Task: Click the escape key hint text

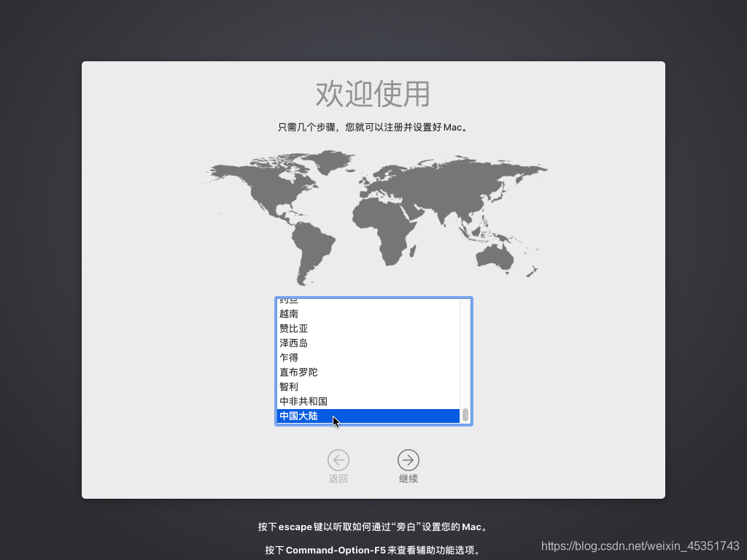Action: [x=373, y=526]
